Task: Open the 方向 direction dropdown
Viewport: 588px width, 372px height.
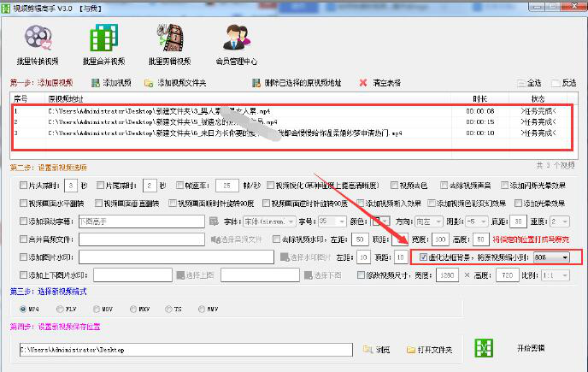Action: click(429, 221)
